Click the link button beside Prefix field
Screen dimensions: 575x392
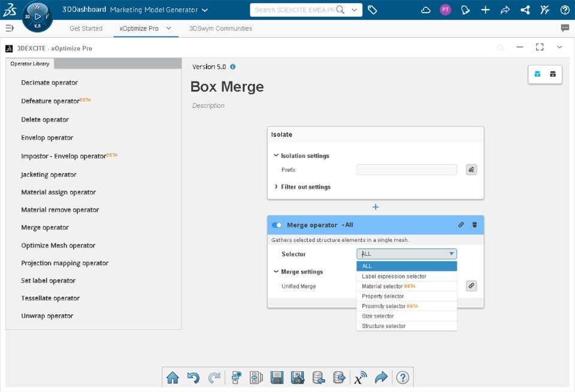[x=471, y=169]
